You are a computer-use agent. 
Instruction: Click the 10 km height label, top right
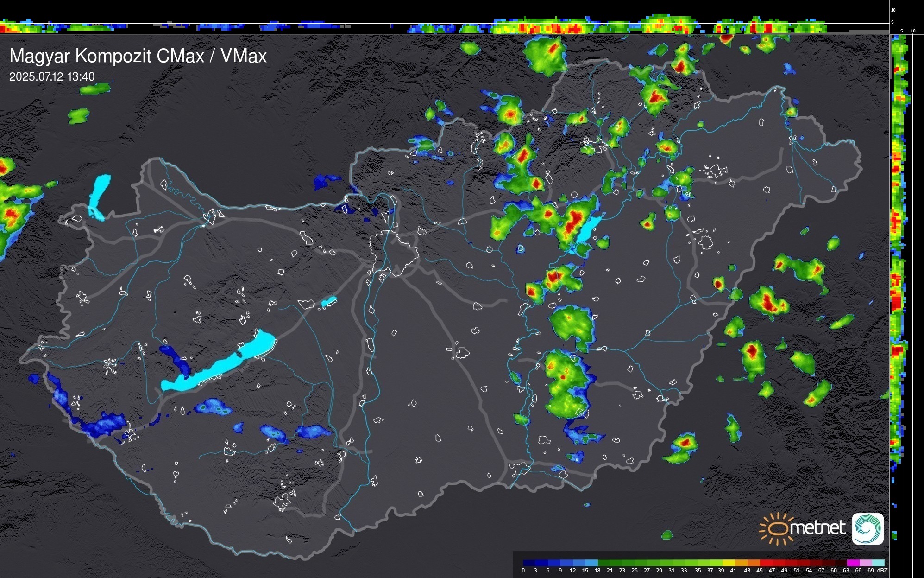pos(893,10)
